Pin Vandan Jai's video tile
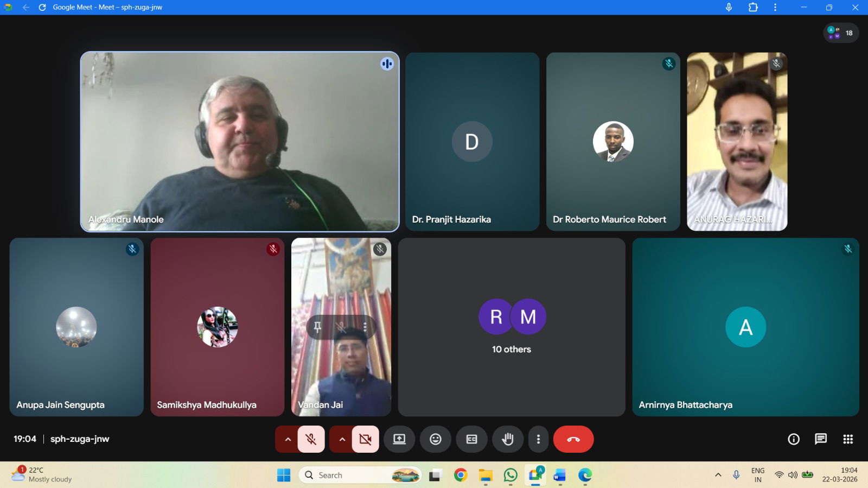Image resolution: width=868 pixels, height=488 pixels. click(x=317, y=327)
